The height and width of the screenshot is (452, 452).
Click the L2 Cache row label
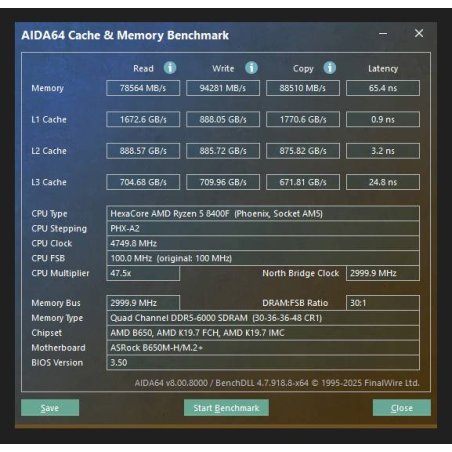49,151
